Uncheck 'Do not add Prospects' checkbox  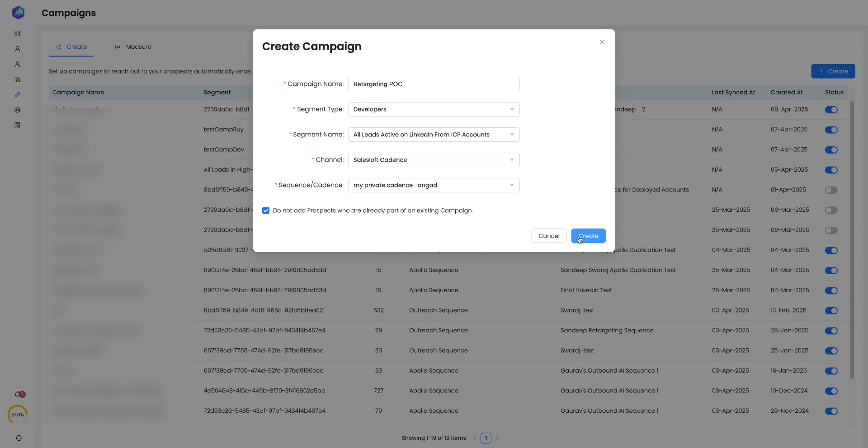click(266, 210)
